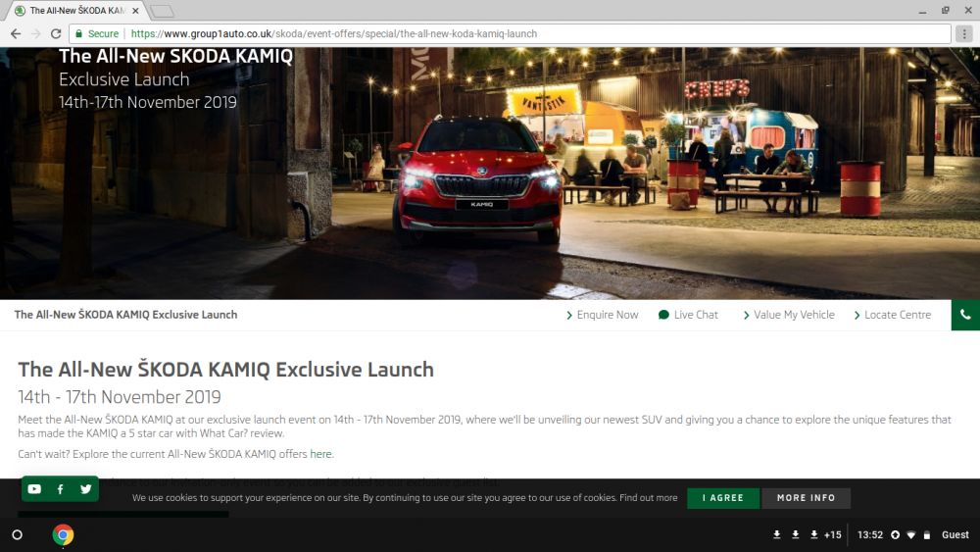This screenshot has height=552, width=980.
Task: Click the '14th - 17th November 2019' subheading
Action: point(120,397)
